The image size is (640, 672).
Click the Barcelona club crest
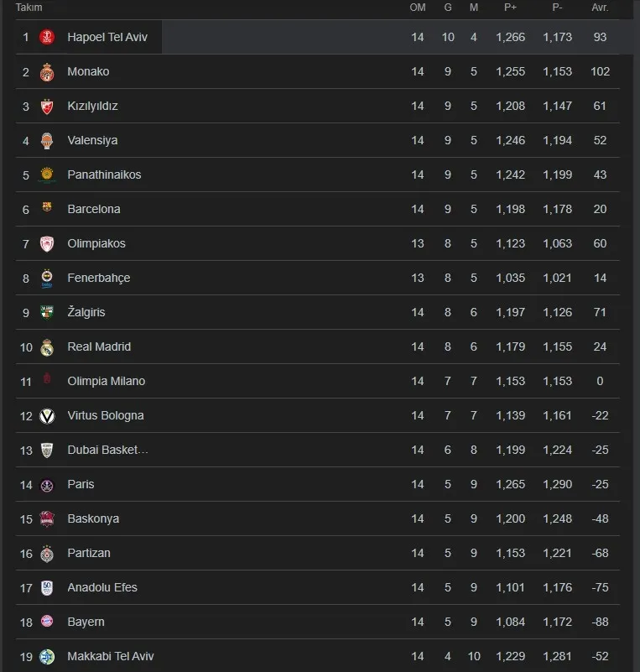tap(47, 210)
